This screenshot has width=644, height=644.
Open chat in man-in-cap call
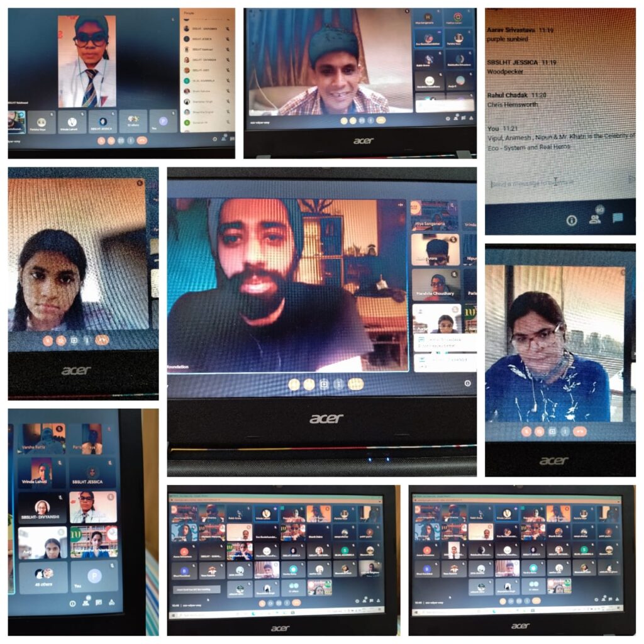(x=464, y=118)
